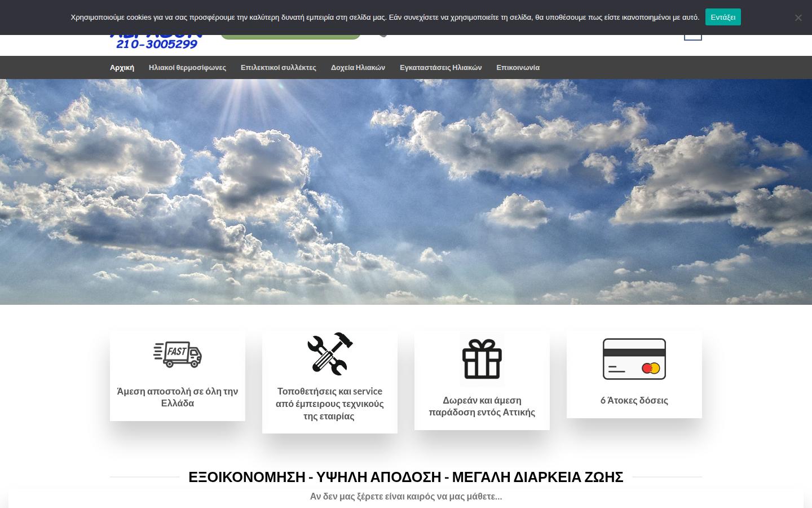This screenshot has height=508, width=812.
Task: Select Δοχεία Ηλιακών in navigation bar
Action: point(358,67)
